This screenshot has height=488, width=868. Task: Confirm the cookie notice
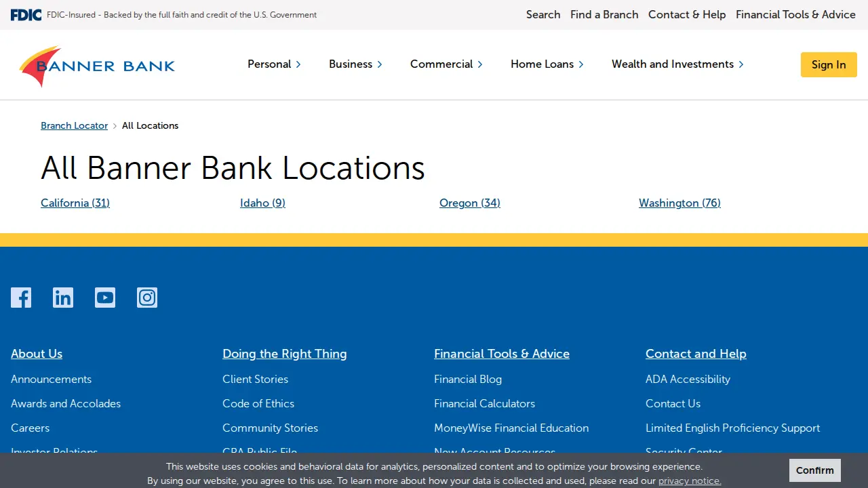coord(815,470)
